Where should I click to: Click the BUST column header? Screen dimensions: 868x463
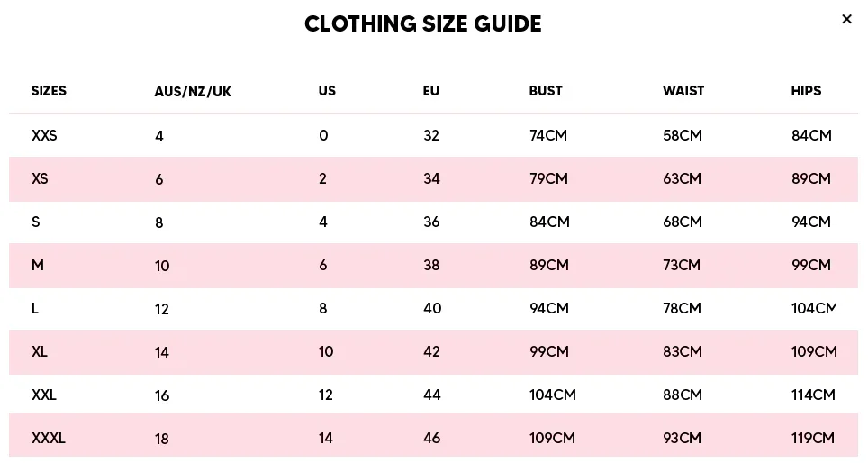click(x=546, y=91)
